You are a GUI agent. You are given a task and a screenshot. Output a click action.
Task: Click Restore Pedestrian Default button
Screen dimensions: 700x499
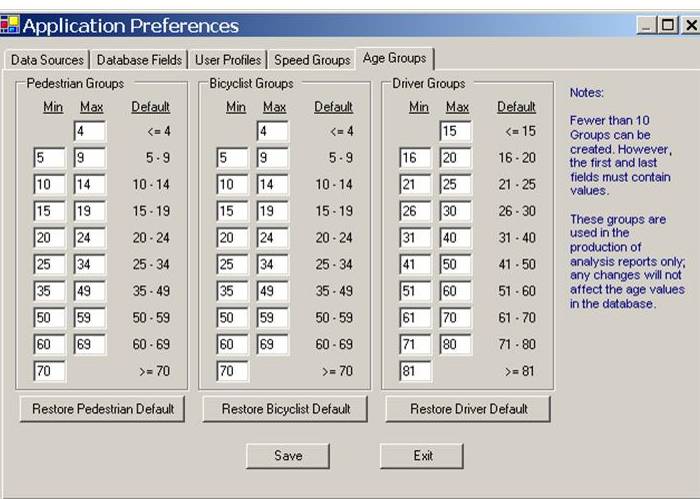click(x=103, y=409)
